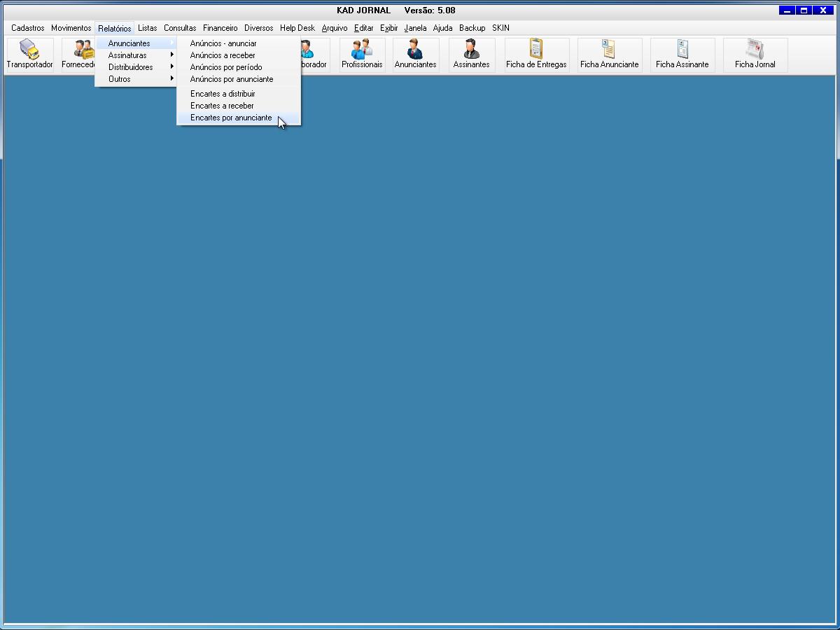Open the Anunciantes toolbar icon
Viewport: 840px width, 630px height.
tap(415, 55)
